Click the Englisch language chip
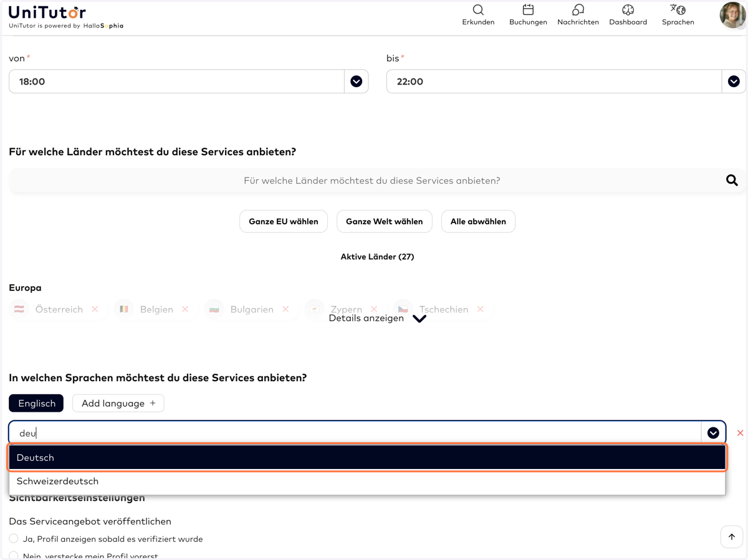The image size is (748, 560). pyautogui.click(x=36, y=403)
